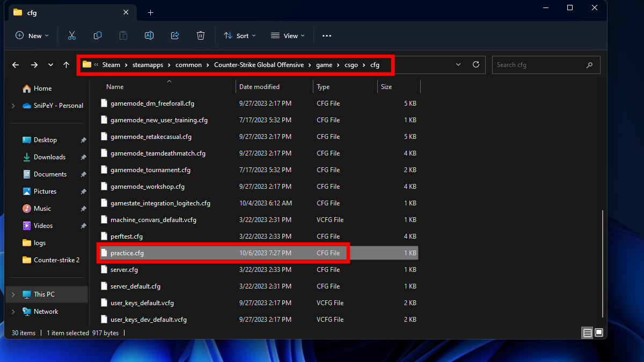Viewport: 644px width, 362px height.
Task: Expand the New menu
Action: click(32, 35)
